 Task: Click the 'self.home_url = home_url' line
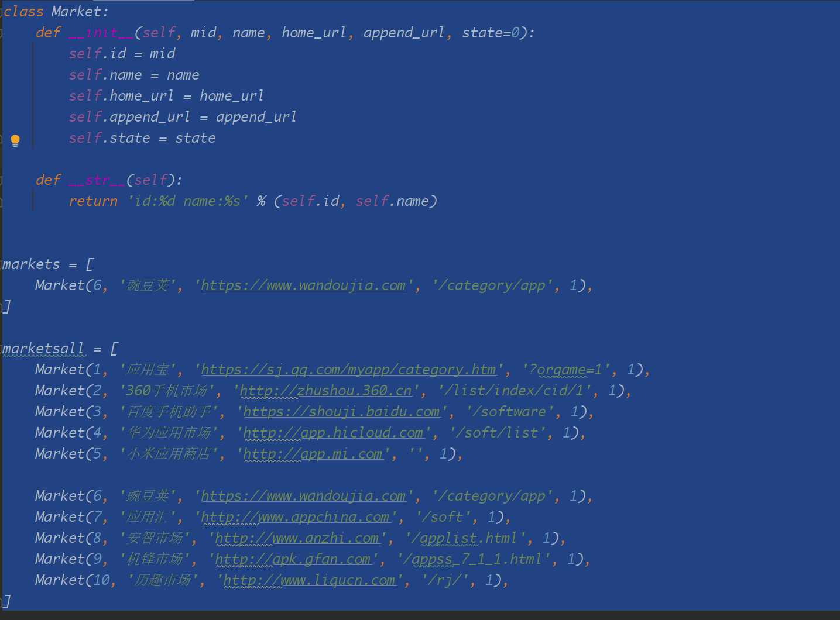coord(166,96)
